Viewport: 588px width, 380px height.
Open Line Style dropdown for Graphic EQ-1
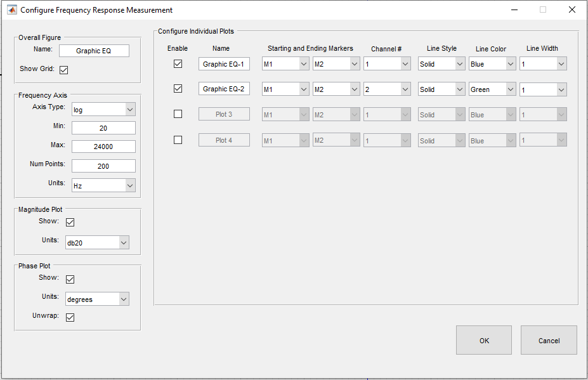[x=441, y=64]
